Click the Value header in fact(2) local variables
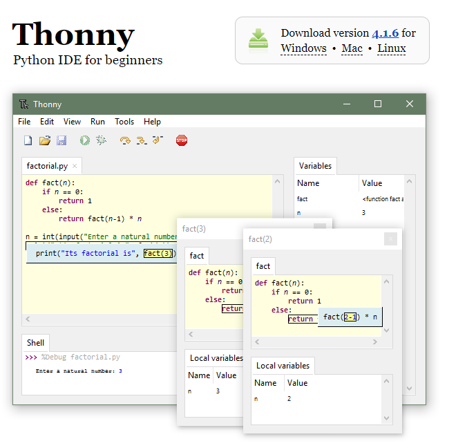This screenshot has height=448, width=476. [333, 383]
